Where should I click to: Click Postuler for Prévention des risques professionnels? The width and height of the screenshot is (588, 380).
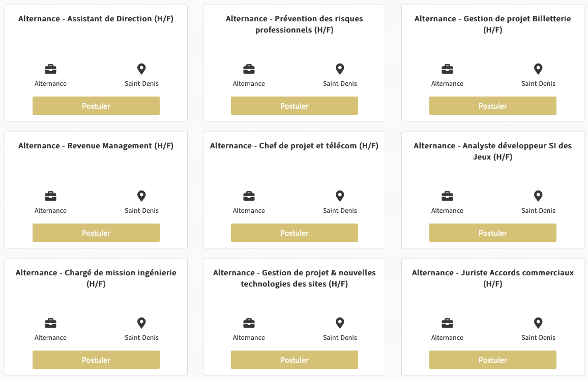point(295,106)
